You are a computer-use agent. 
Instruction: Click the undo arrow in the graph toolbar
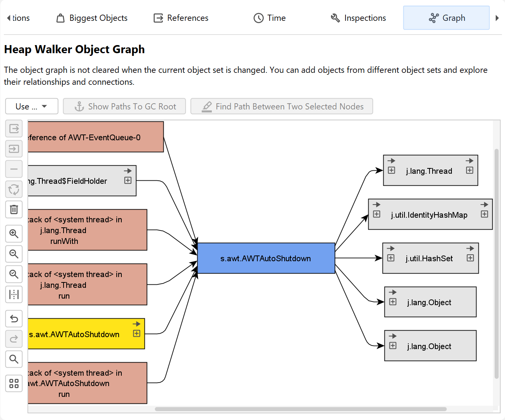pos(14,319)
